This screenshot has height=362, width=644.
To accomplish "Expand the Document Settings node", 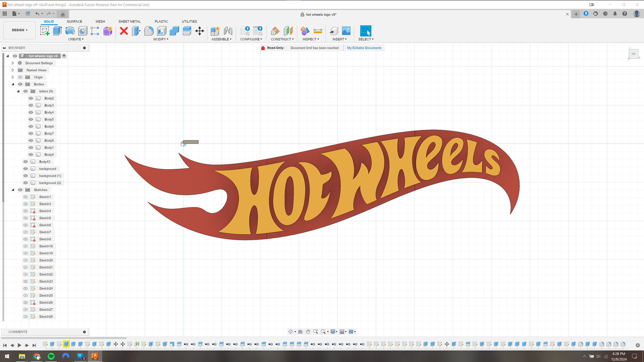I will pyautogui.click(x=13, y=63).
